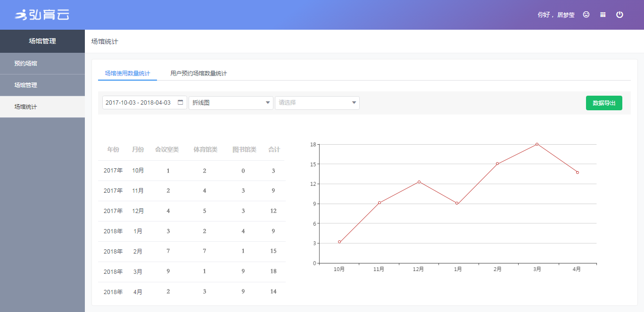Select the 场馆使用数量统计 tab
644x312 pixels.
coord(127,74)
